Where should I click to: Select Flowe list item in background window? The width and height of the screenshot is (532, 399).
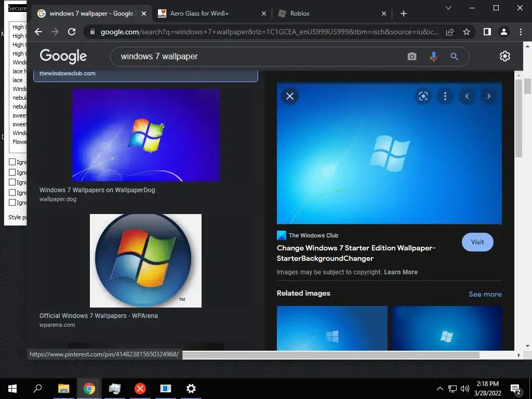point(19,142)
